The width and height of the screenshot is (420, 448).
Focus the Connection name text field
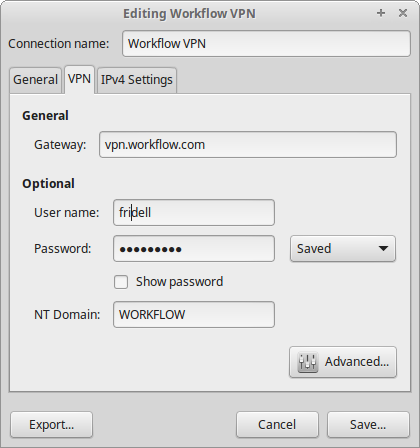[x=266, y=43]
